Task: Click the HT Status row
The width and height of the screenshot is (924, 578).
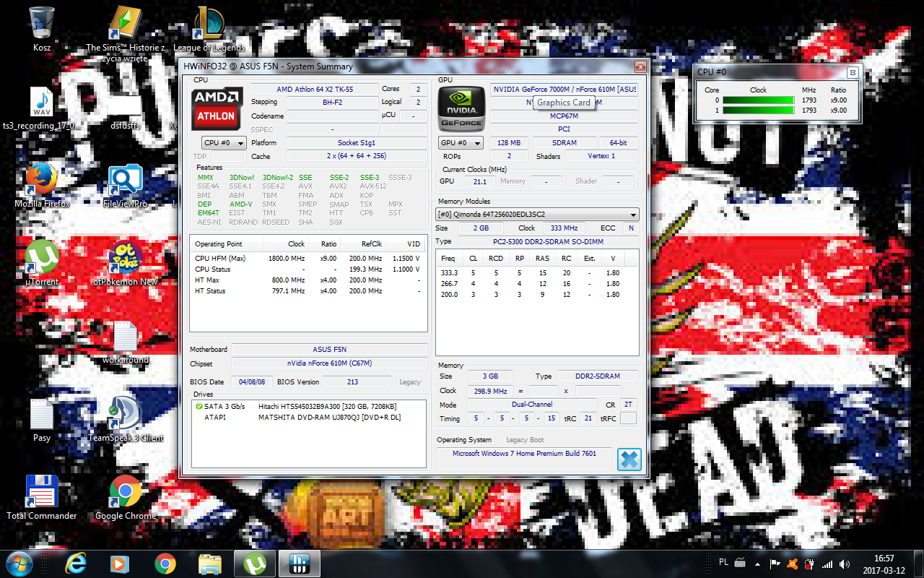Action: click(x=308, y=291)
